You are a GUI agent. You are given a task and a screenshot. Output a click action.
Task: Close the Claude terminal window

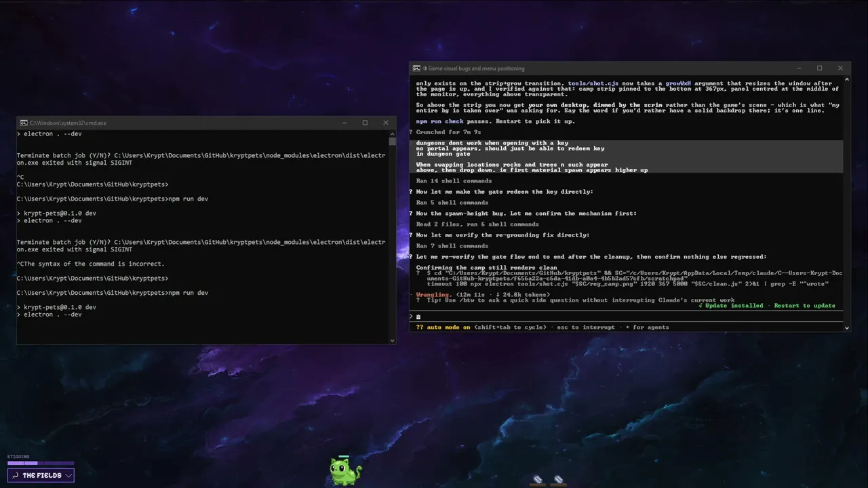coord(840,68)
